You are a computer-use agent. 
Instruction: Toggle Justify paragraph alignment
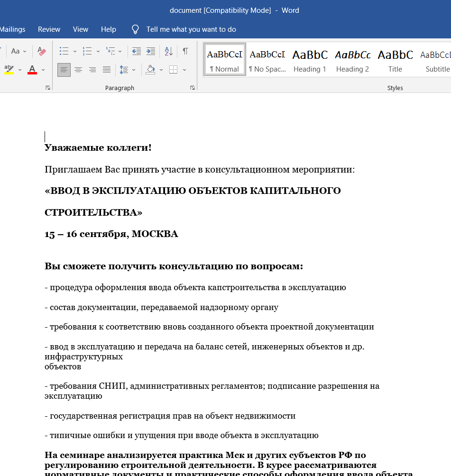coord(107,70)
